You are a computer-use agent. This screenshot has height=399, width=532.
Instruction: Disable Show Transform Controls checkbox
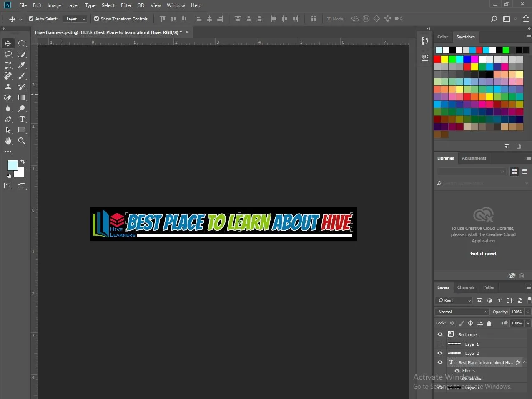[x=97, y=19]
